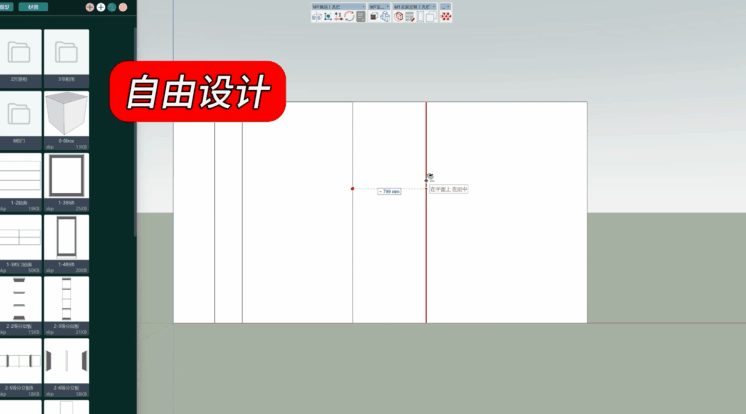This screenshot has height=414, width=746.
Task: Click the peach colored circle in panel header
Action: (123, 7)
